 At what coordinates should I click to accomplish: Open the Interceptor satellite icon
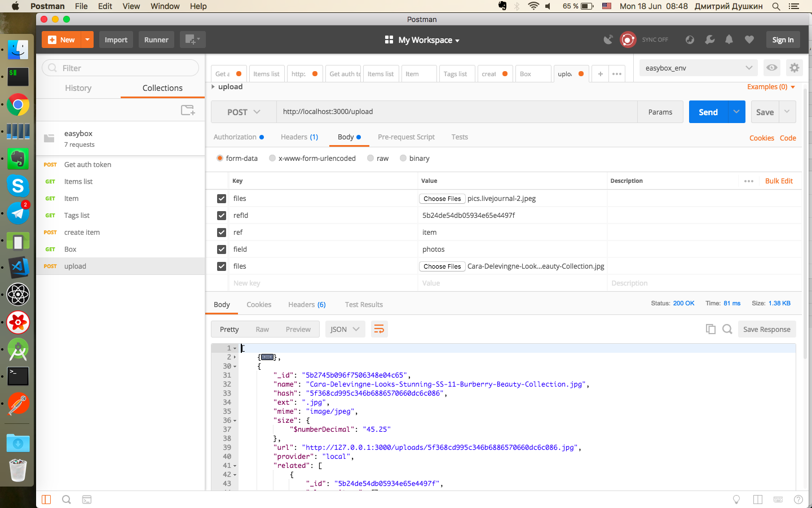point(607,40)
